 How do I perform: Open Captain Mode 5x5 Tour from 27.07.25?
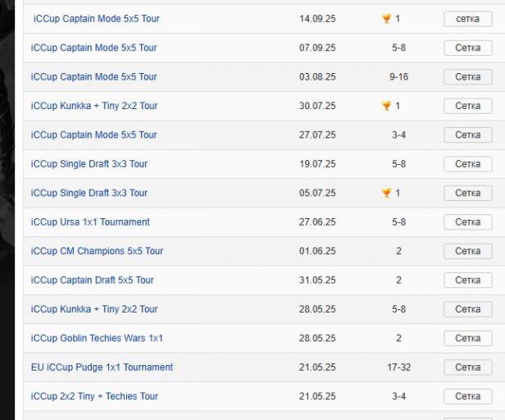tap(93, 135)
